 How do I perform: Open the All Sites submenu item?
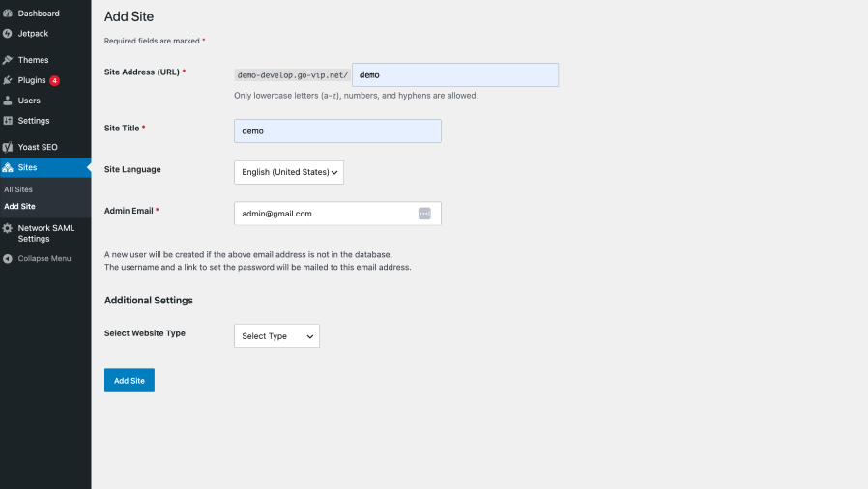pos(18,189)
